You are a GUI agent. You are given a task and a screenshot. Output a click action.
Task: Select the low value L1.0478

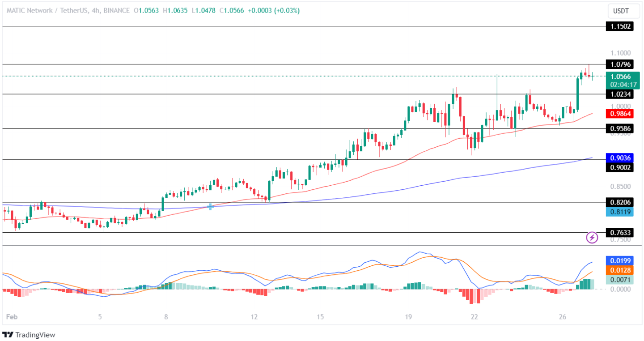coord(203,10)
